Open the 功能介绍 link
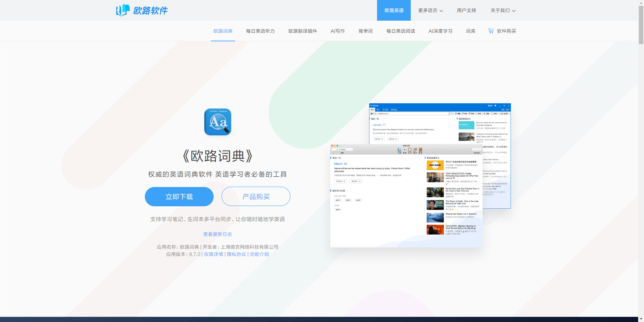644x322 pixels. pyautogui.click(x=259, y=254)
